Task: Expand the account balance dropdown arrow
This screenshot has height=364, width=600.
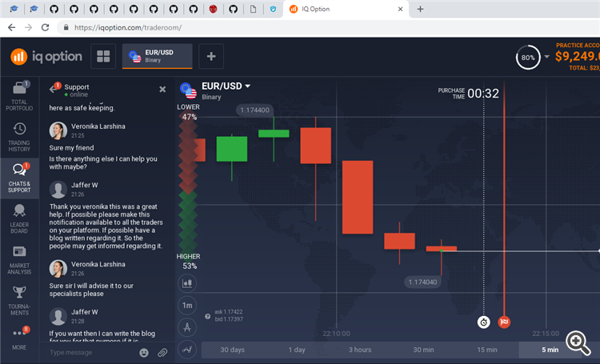Action: tap(547, 57)
